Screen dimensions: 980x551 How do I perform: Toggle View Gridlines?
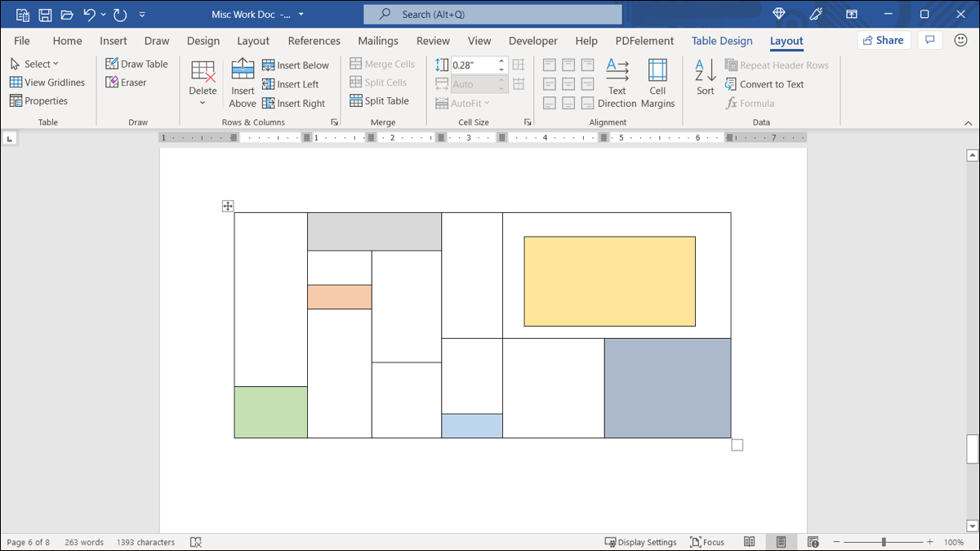pyautogui.click(x=47, y=82)
